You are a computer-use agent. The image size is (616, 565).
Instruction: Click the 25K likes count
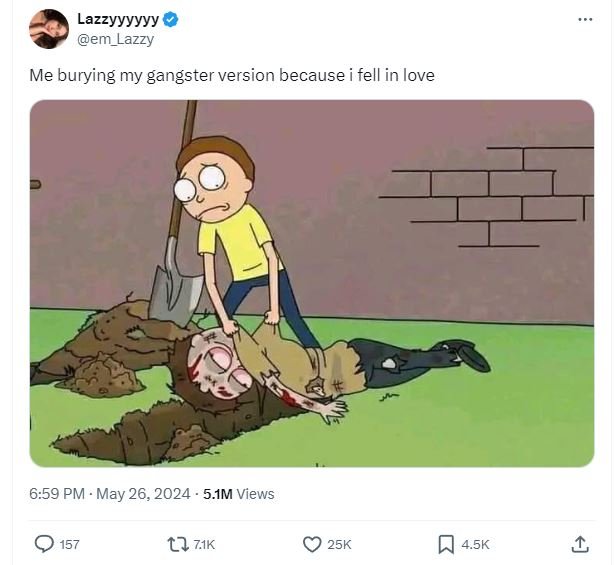(339, 544)
